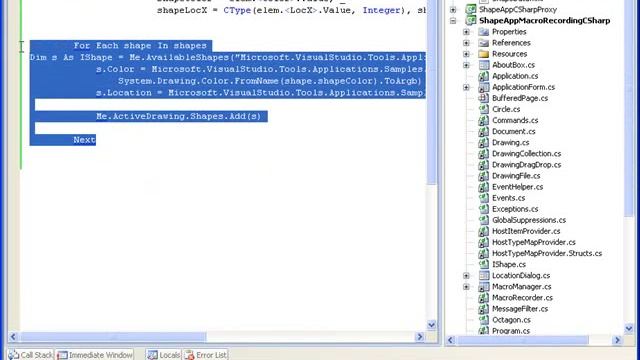This screenshot has height=360, width=640.
Task: Select Octagon.cs in Solution Explorer
Action: [x=511, y=320]
